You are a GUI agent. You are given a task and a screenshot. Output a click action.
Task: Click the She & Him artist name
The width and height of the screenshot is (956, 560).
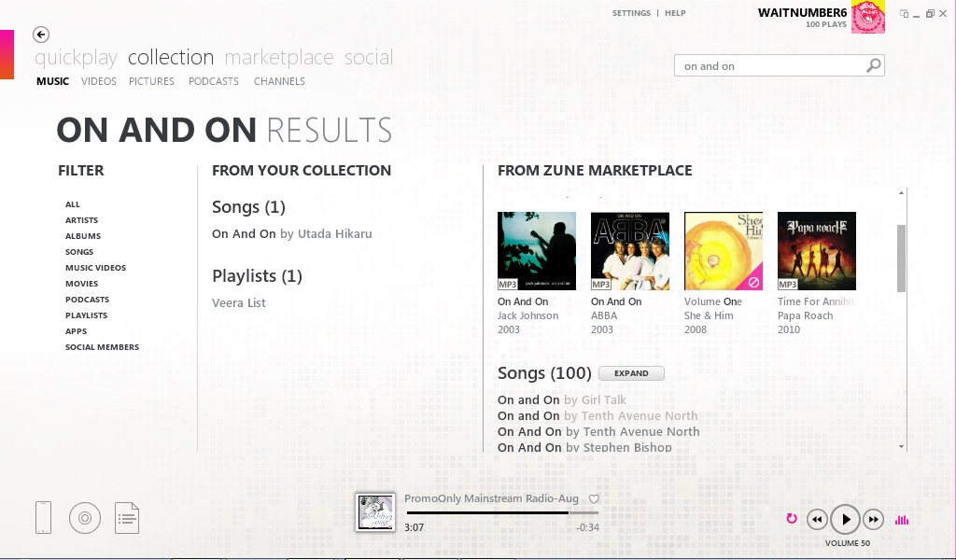point(709,315)
